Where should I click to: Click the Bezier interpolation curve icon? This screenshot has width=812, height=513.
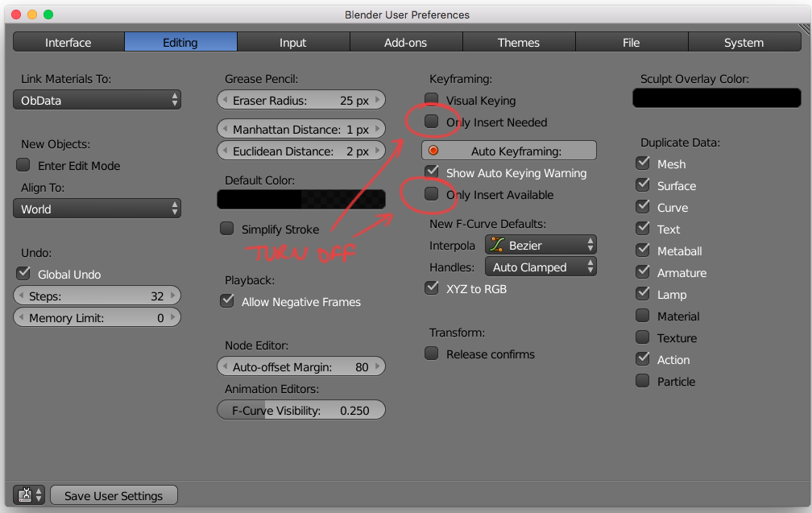click(x=497, y=245)
